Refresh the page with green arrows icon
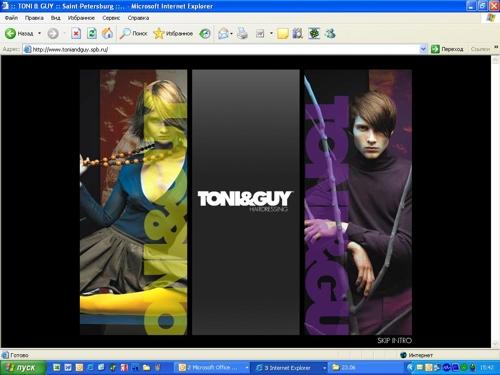500x375 pixels. point(92,33)
